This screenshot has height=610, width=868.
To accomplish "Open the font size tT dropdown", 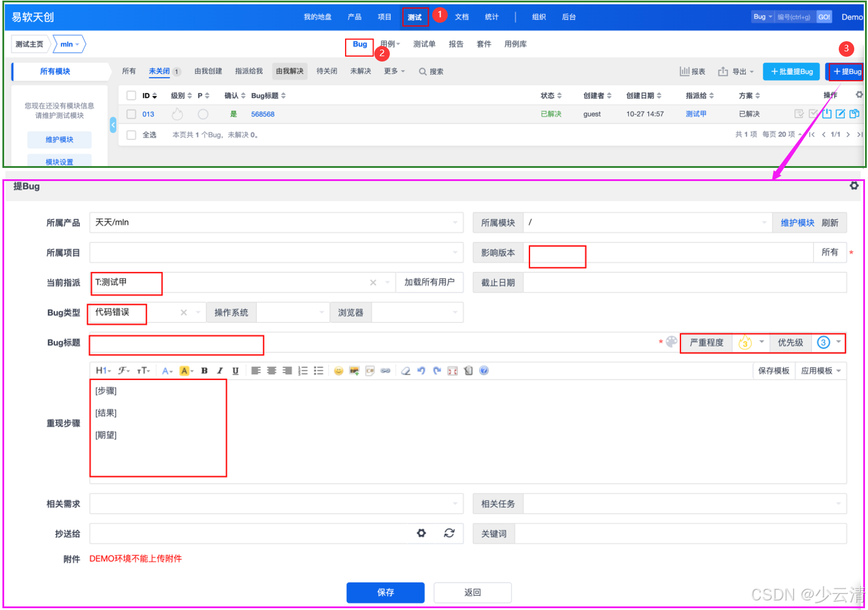I will 144,371.
